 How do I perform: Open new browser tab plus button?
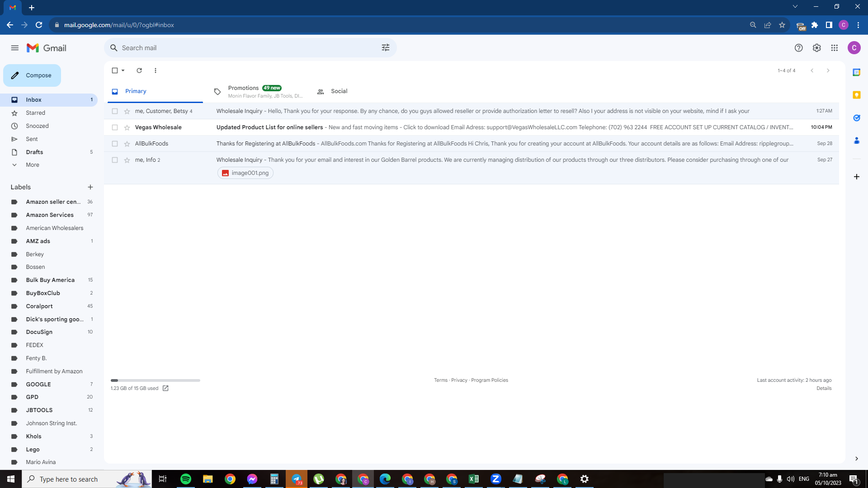tap(32, 8)
